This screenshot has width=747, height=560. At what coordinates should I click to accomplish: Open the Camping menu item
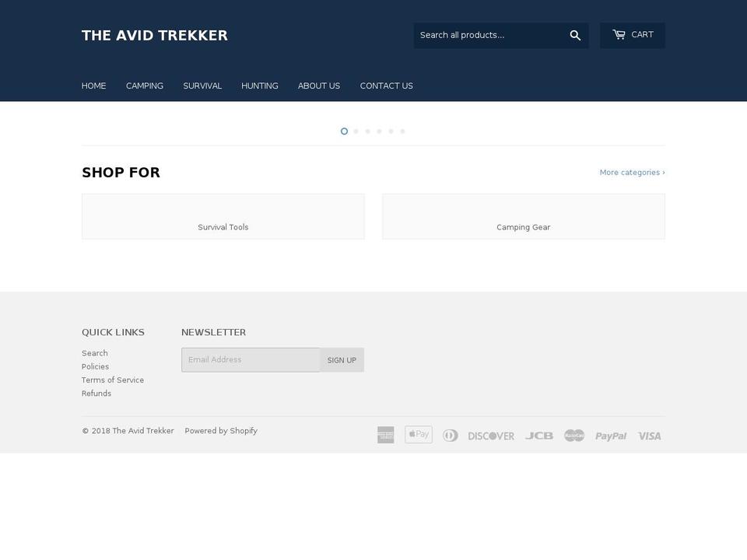coord(145,86)
